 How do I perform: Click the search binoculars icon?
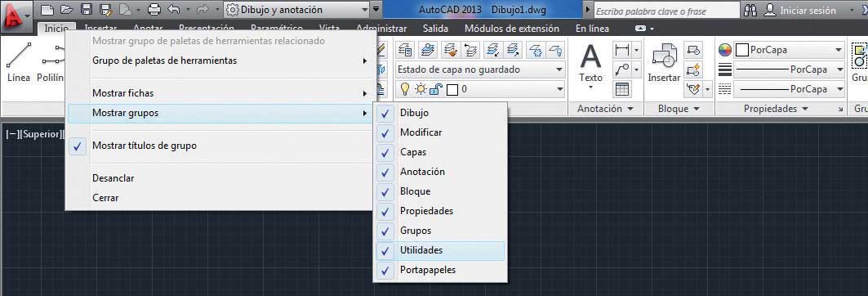[750, 10]
